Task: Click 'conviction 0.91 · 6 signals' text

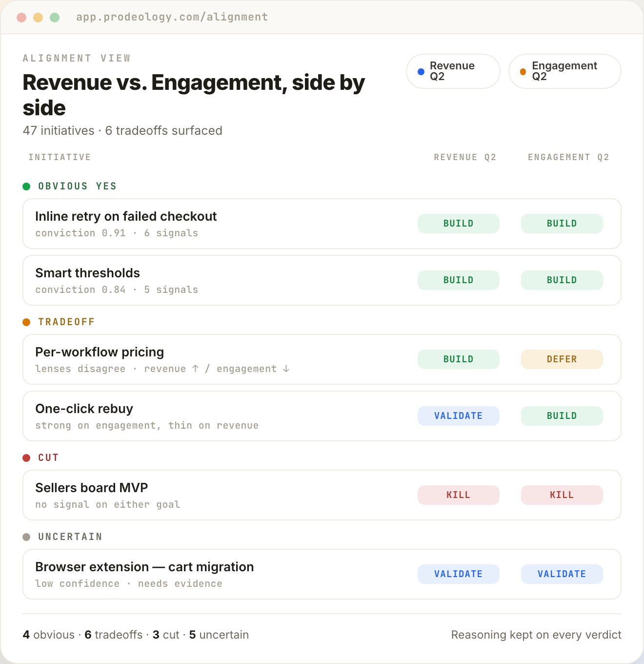Action: pyautogui.click(x=117, y=233)
